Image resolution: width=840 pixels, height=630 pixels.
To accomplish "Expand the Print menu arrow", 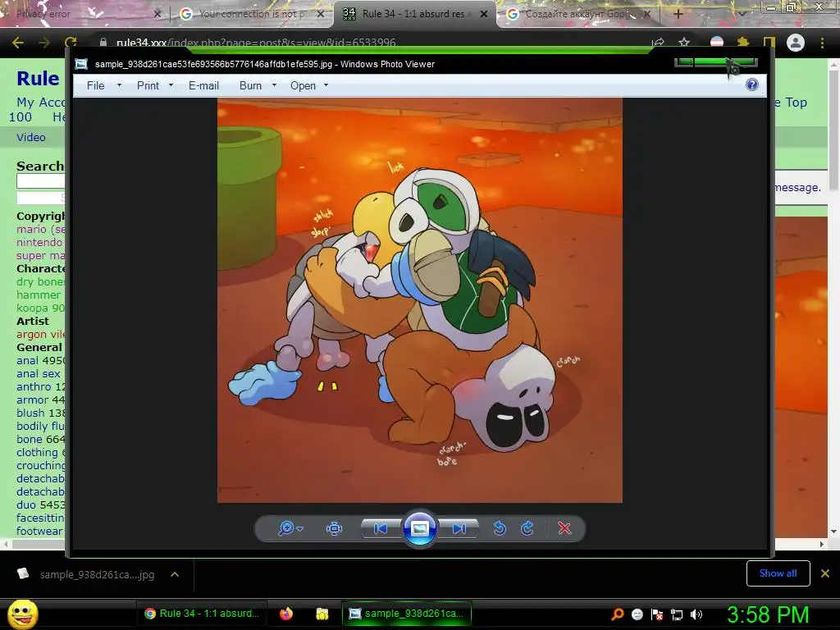I will coord(171,85).
